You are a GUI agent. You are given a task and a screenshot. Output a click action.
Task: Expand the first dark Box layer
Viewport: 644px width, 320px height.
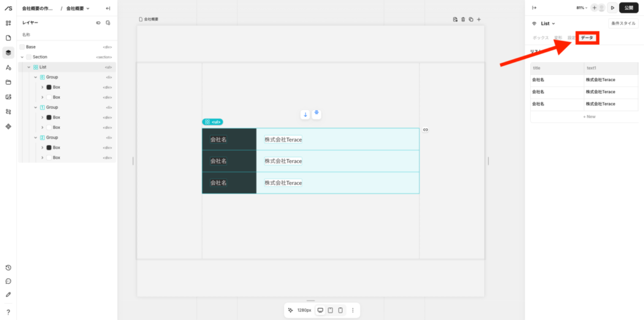[42, 87]
